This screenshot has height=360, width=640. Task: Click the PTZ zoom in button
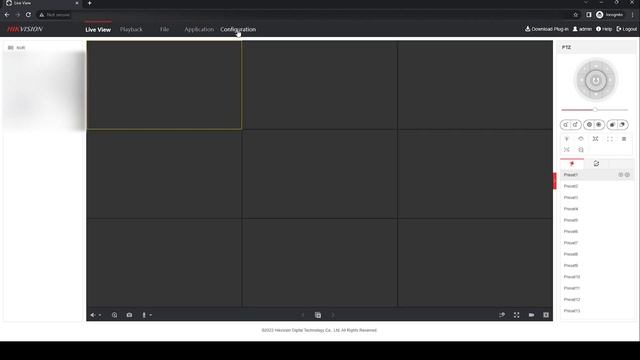(x=576, y=125)
